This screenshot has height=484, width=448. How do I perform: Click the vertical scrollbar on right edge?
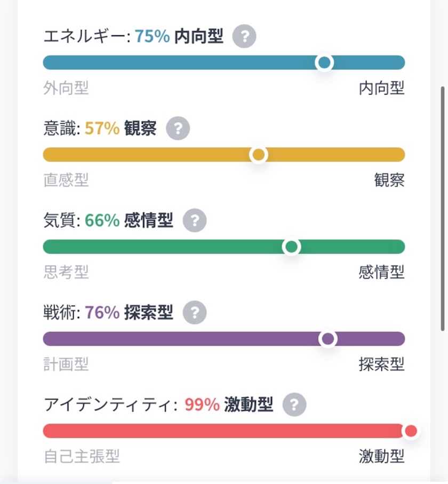coord(442,209)
